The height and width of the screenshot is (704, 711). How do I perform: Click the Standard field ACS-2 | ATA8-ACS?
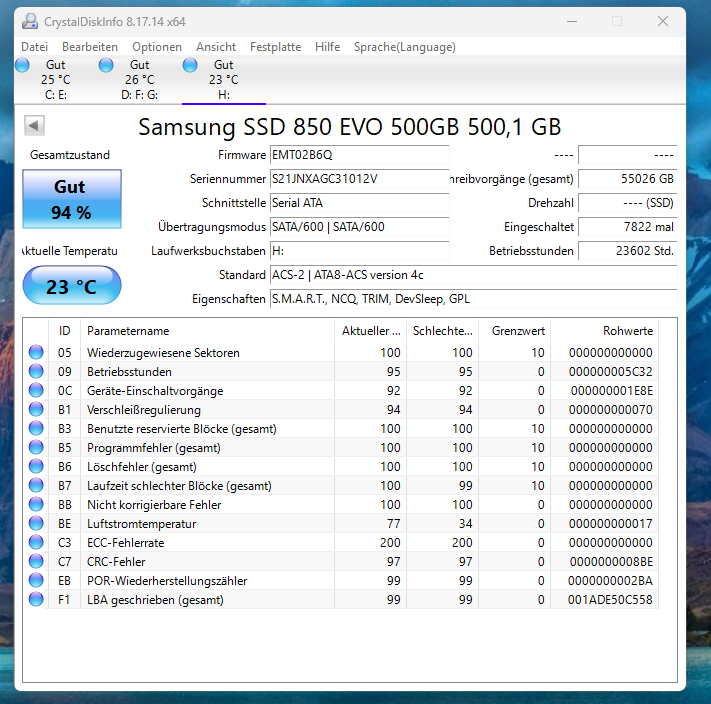click(473, 275)
